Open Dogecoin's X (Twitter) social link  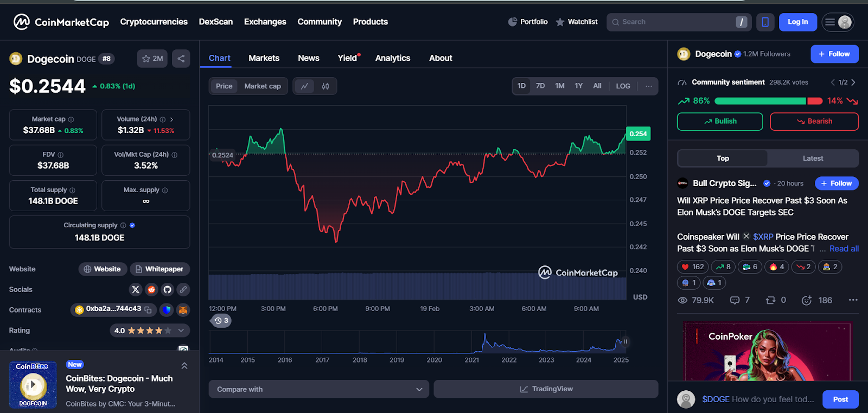pos(136,289)
